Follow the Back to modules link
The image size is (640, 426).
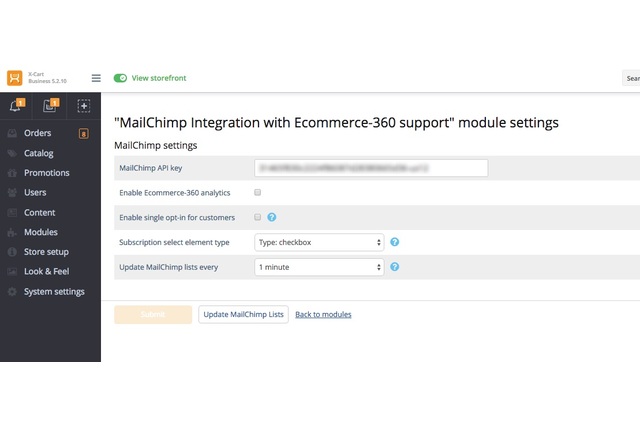point(323,315)
